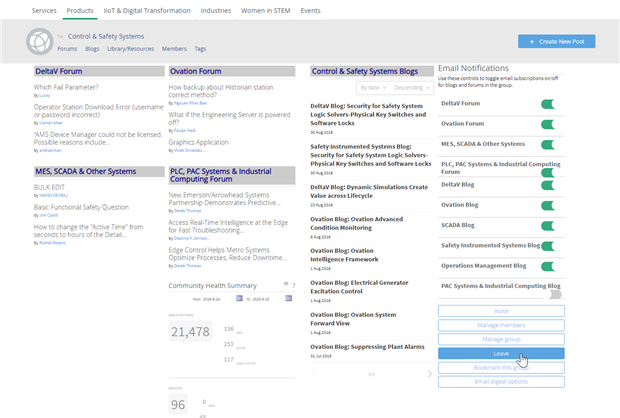Open the Ovation Forum heading
The width and height of the screenshot is (620, 418).
click(x=195, y=71)
